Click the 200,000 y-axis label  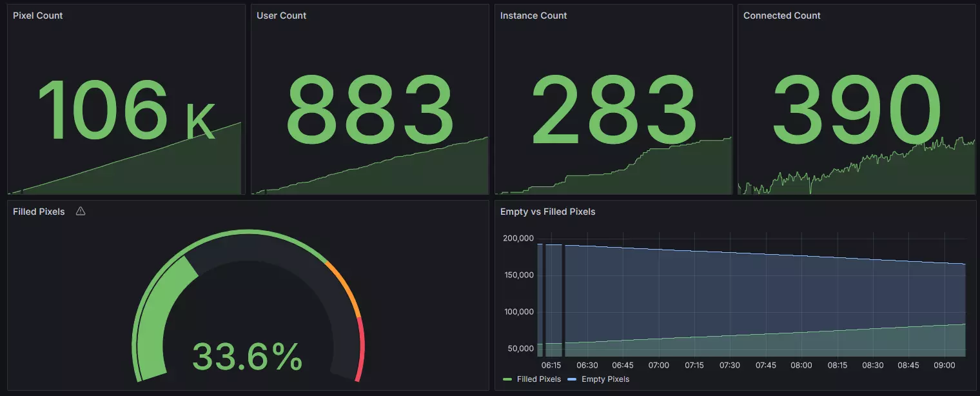point(518,239)
